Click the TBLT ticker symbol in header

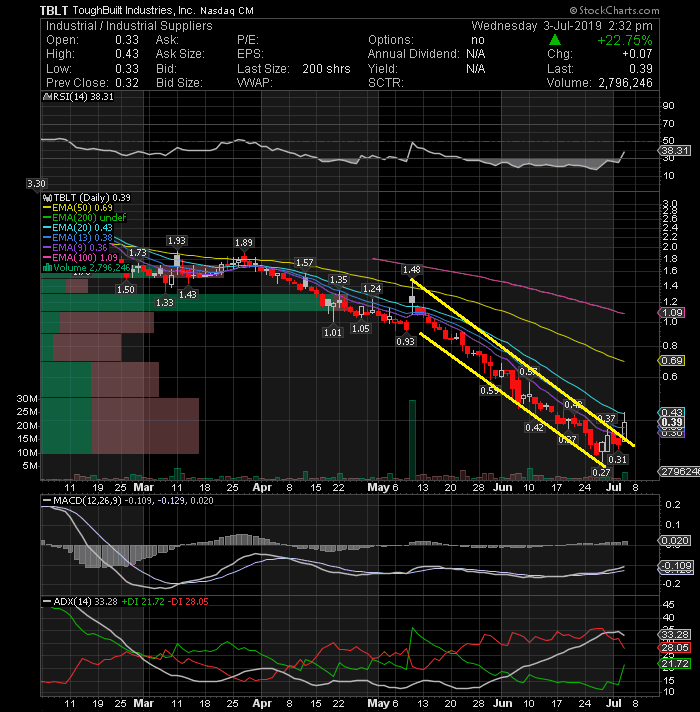[x=54, y=10]
